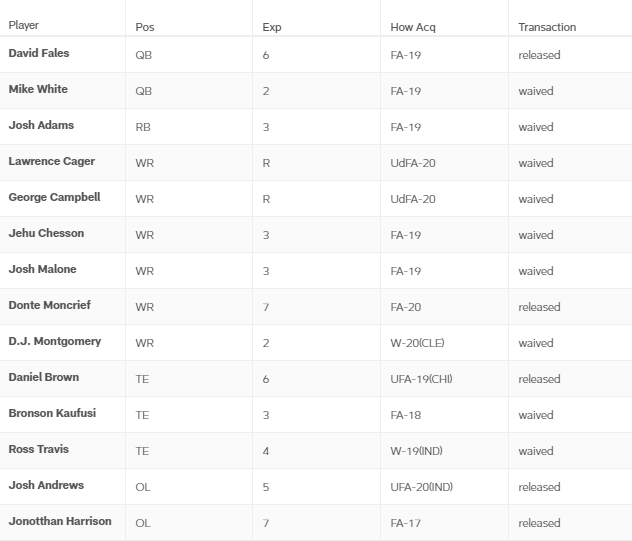Open George Campbell player link
Image resolution: width=632 pixels, height=541 pixels.
[54, 197]
